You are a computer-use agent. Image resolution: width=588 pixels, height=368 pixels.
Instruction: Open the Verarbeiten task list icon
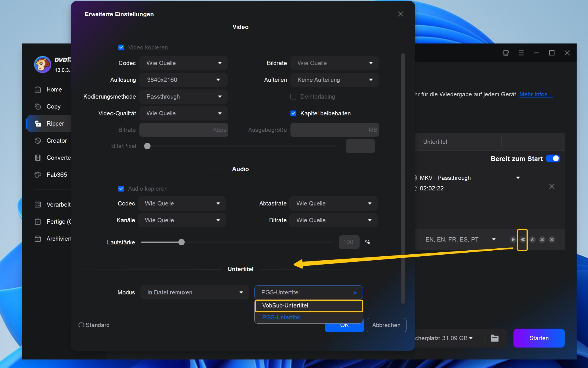pyautogui.click(x=38, y=205)
